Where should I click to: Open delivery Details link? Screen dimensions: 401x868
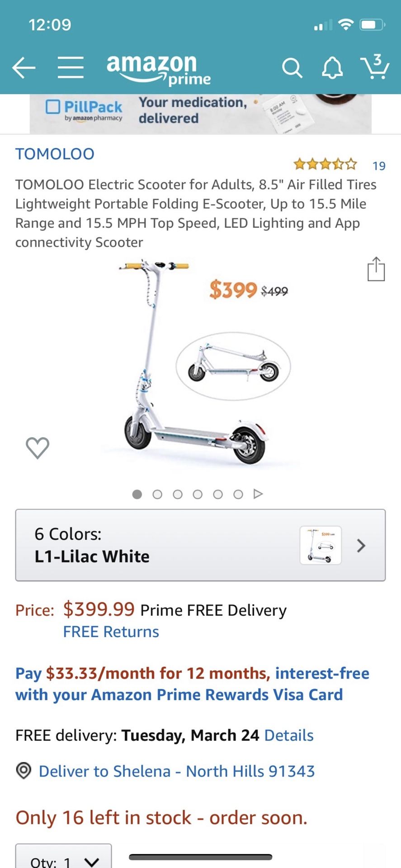point(288,736)
